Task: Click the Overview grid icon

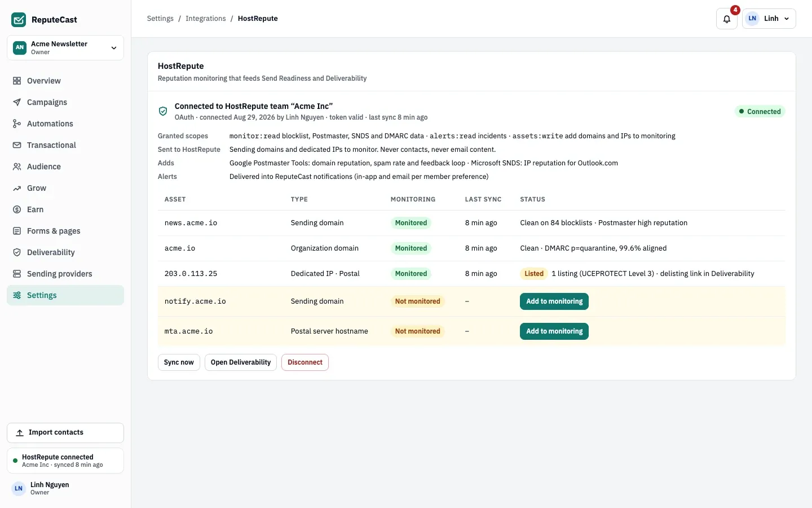Action: [17, 81]
